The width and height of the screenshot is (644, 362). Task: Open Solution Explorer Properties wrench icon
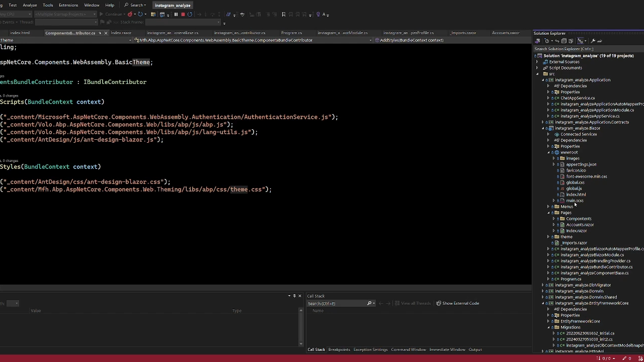coord(593,41)
